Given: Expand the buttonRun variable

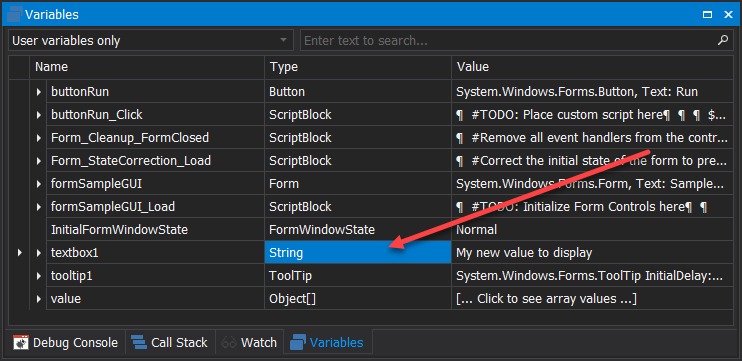Looking at the screenshot, I should pyautogui.click(x=39, y=92).
